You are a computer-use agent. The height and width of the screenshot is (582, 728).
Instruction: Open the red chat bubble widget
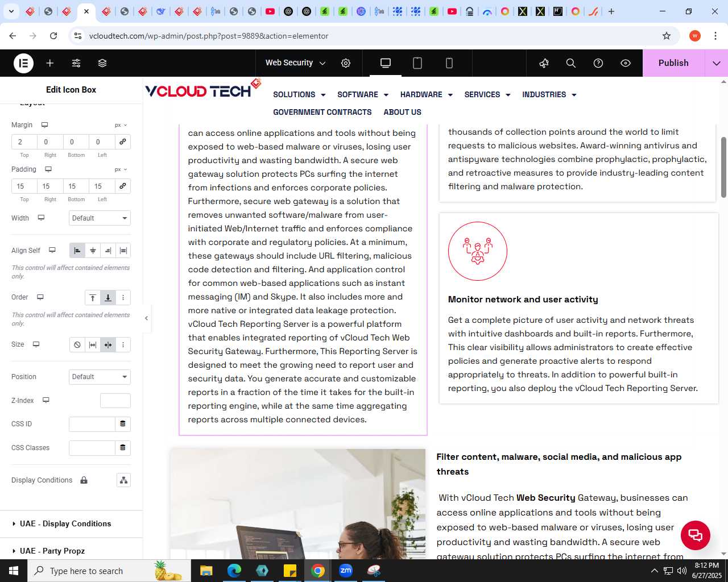pos(696,535)
